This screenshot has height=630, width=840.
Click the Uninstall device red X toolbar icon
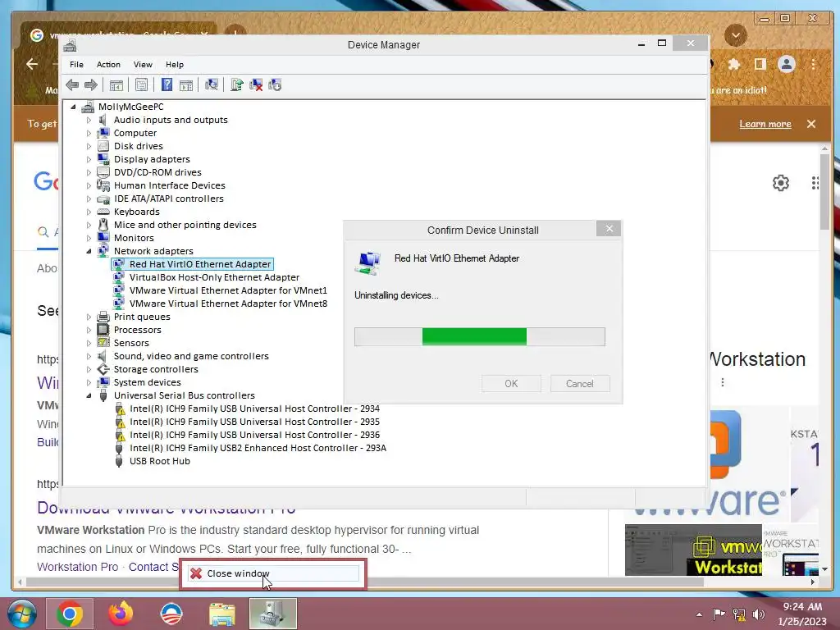pyautogui.click(x=256, y=84)
